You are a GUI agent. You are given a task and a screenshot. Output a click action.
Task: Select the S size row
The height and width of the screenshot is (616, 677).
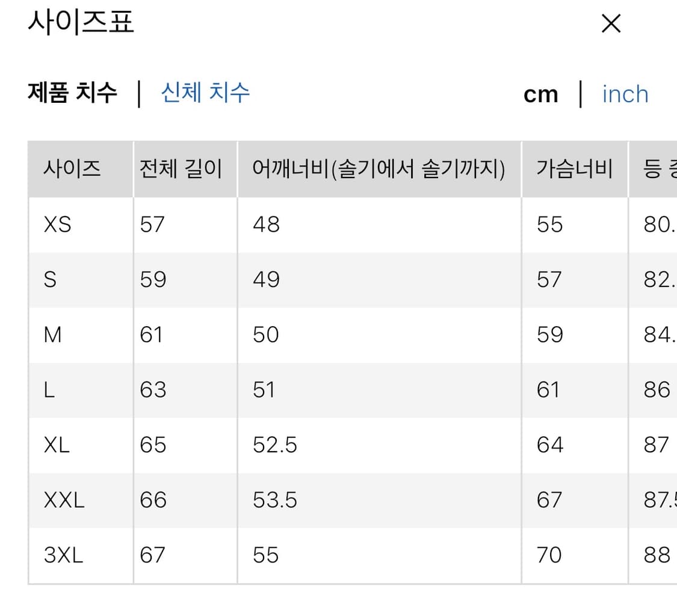coord(51,279)
